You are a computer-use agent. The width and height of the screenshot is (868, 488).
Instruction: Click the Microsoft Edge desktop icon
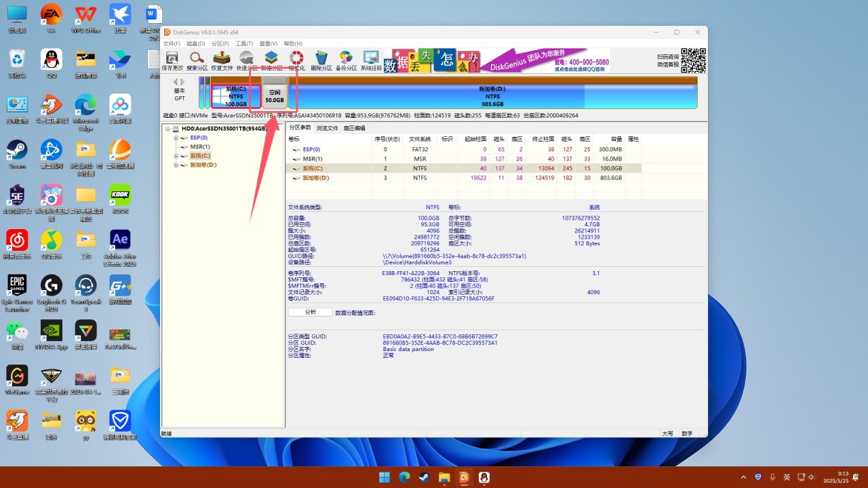[85, 112]
